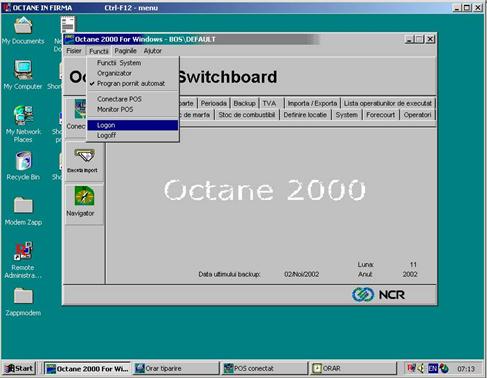Switch to the Backup tab

point(244,103)
